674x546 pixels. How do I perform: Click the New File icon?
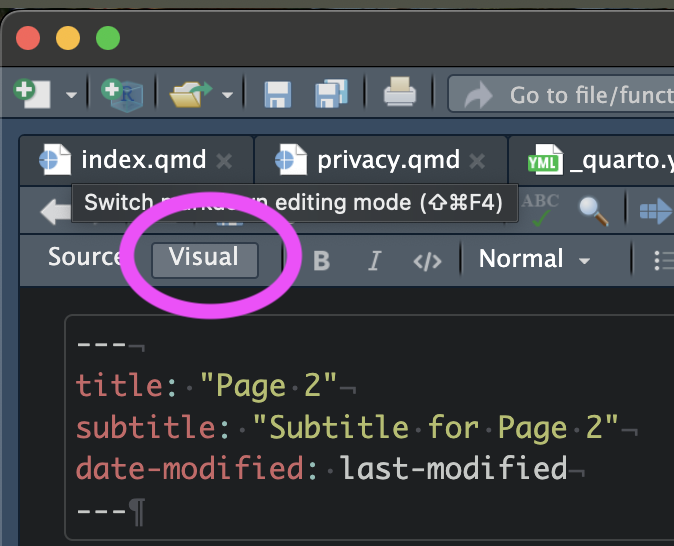[32, 94]
